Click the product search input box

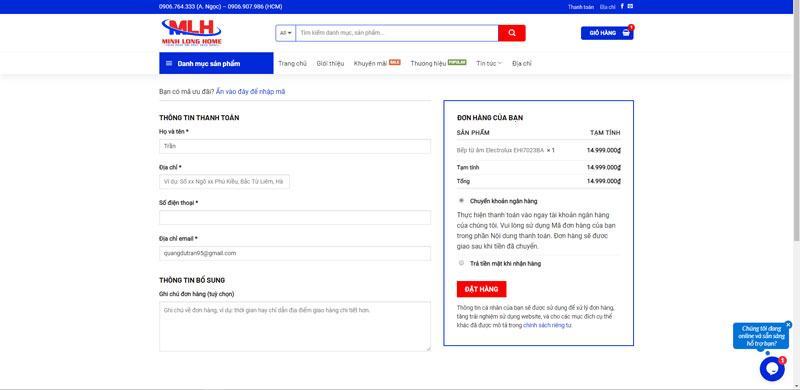397,33
